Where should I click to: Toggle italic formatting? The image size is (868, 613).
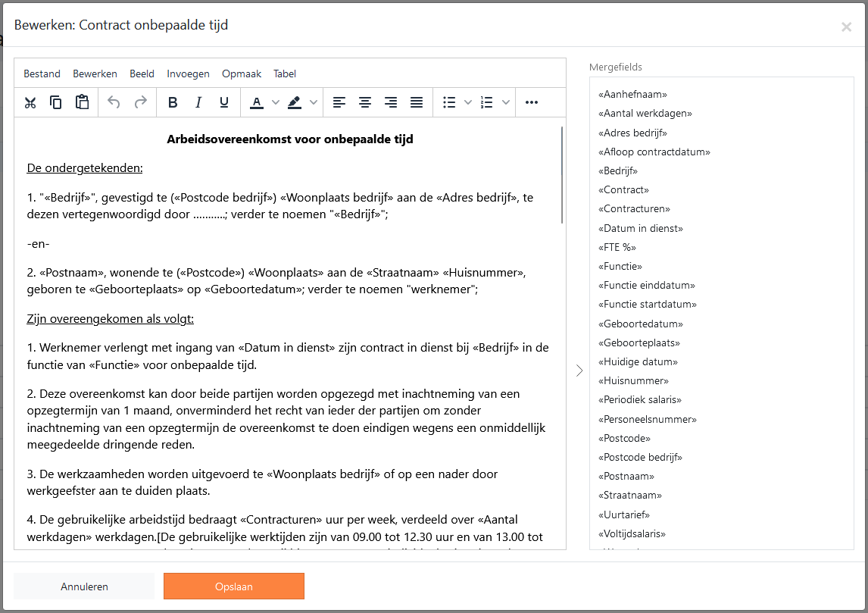198,102
